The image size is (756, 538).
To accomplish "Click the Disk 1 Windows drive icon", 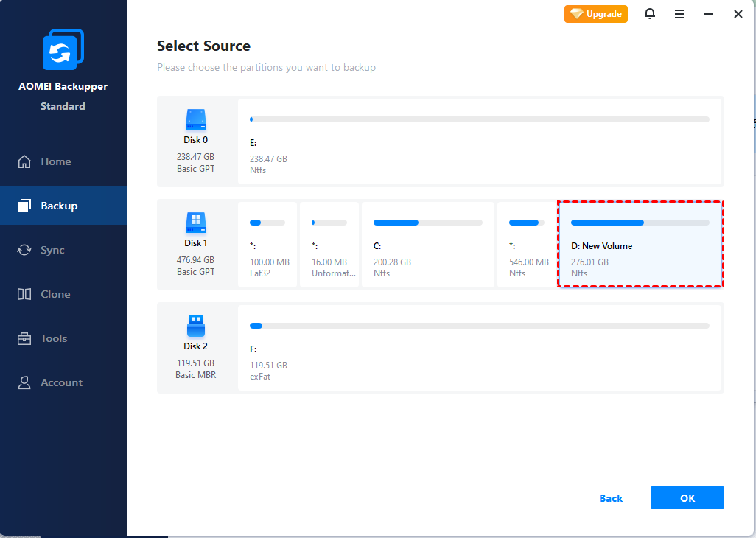I will coord(195,223).
